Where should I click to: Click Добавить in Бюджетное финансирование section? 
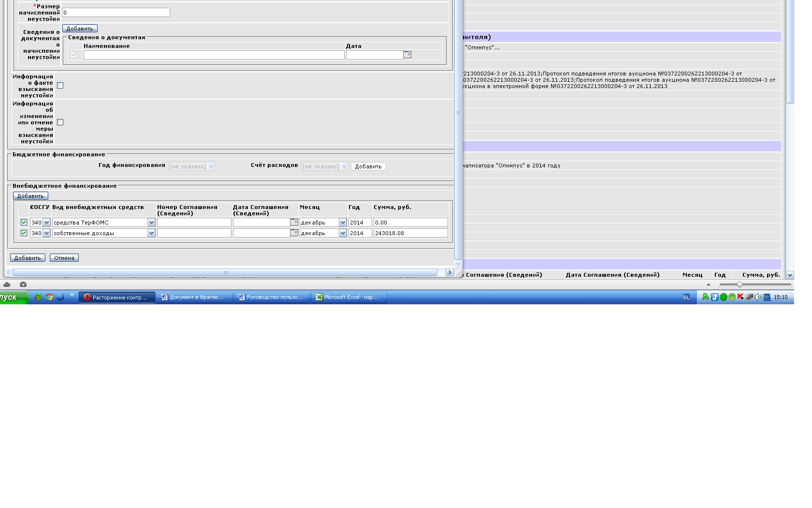368,166
